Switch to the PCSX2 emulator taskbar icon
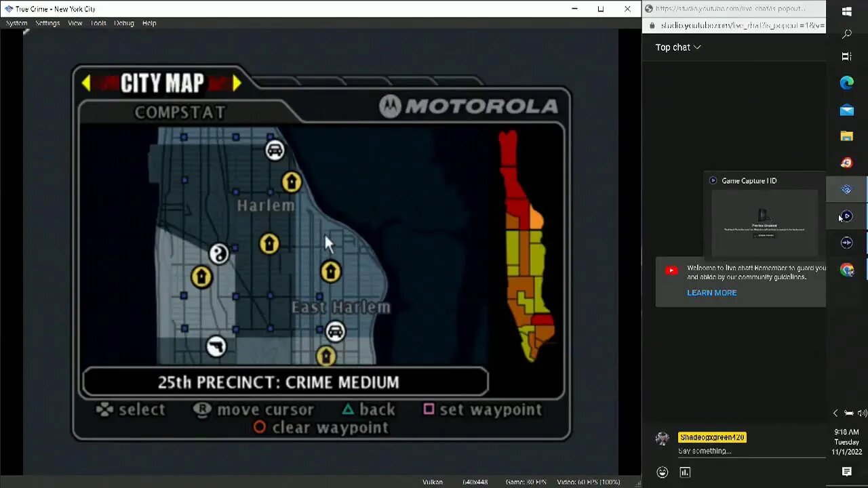The height and width of the screenshot is (488, 868). coord(847,190)
